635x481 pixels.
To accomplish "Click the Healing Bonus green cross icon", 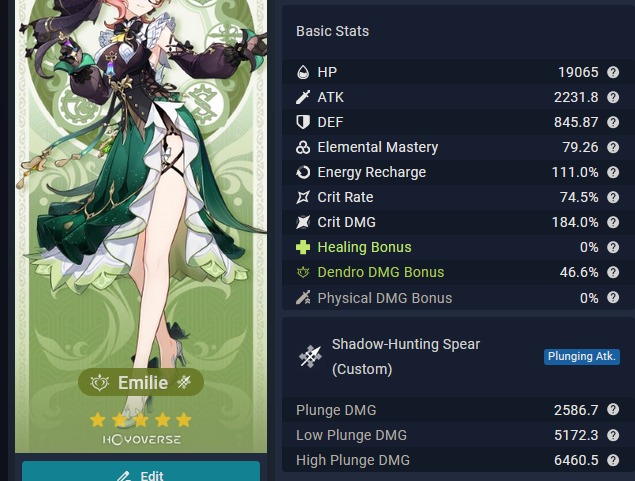I will pyautogui.click(x=303, y=247).
